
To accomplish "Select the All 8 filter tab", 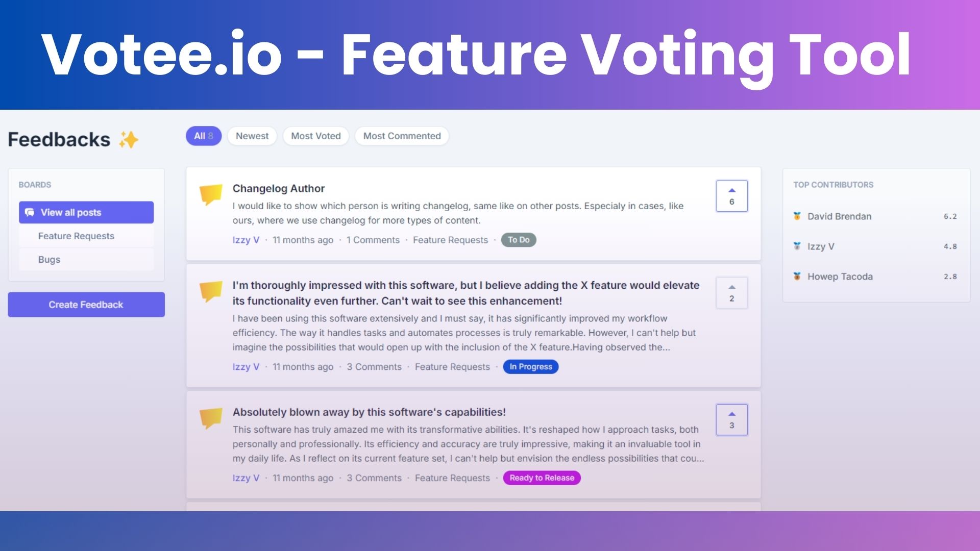I will [x=203, y=136].
